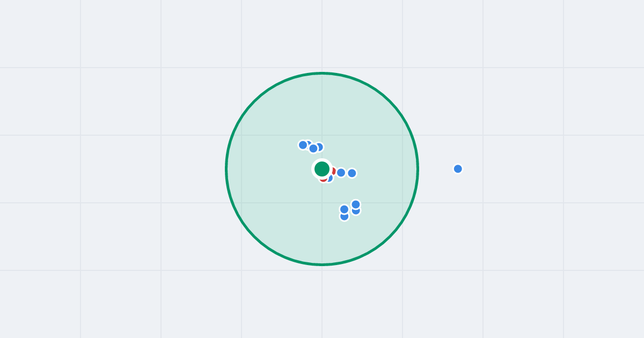Click the red marker peeking right of green center
This screenshot has width=644, height=338.
(x=333, y=172)
